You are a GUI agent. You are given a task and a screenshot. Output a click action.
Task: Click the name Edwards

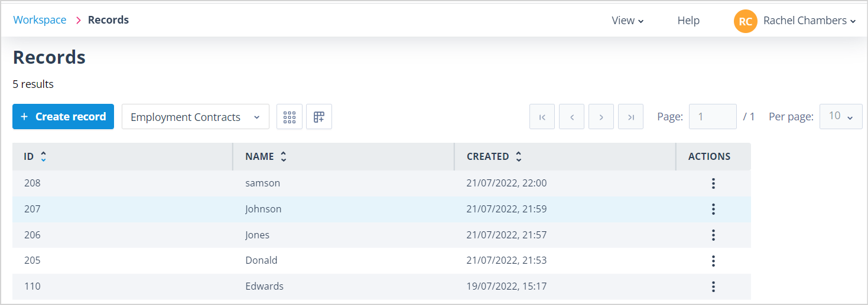(265, 286)
